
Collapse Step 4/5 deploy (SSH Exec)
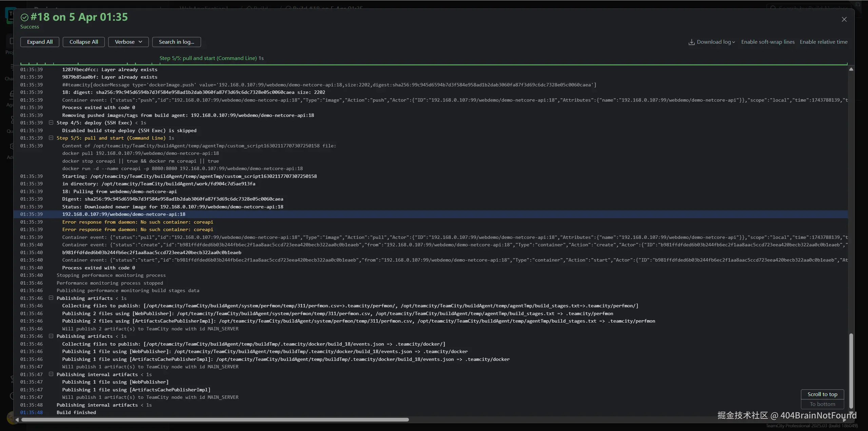51,123
